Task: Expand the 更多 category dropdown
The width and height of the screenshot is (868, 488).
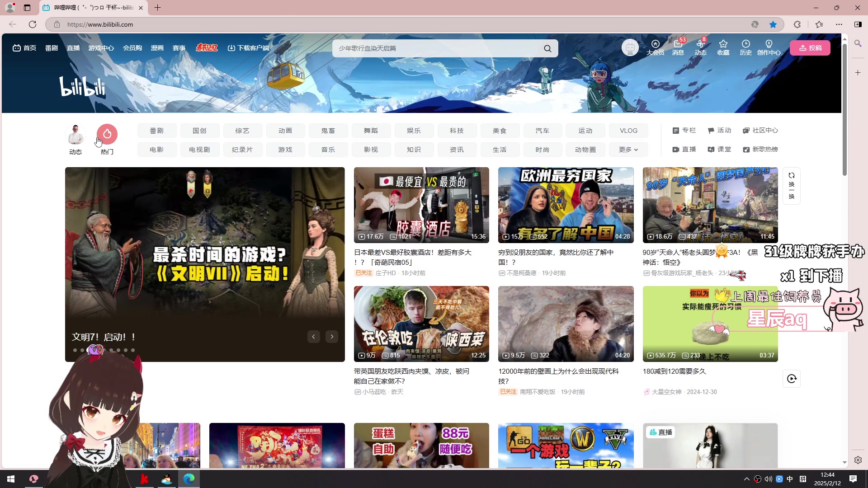Action: 628,149
